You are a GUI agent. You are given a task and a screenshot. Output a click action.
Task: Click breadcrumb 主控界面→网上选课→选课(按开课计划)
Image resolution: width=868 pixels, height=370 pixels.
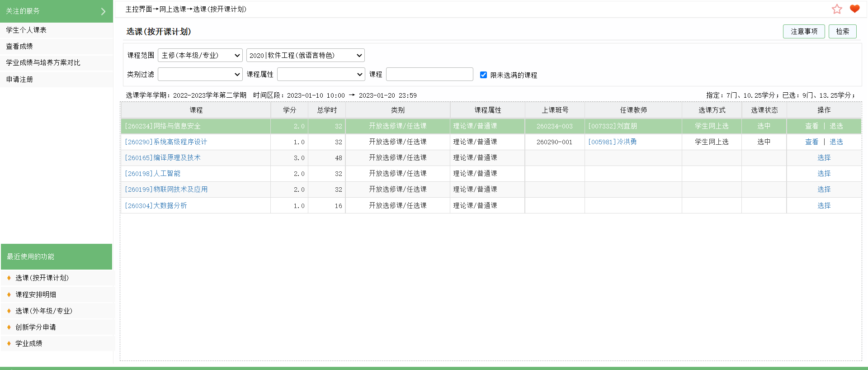click(186, 9)
